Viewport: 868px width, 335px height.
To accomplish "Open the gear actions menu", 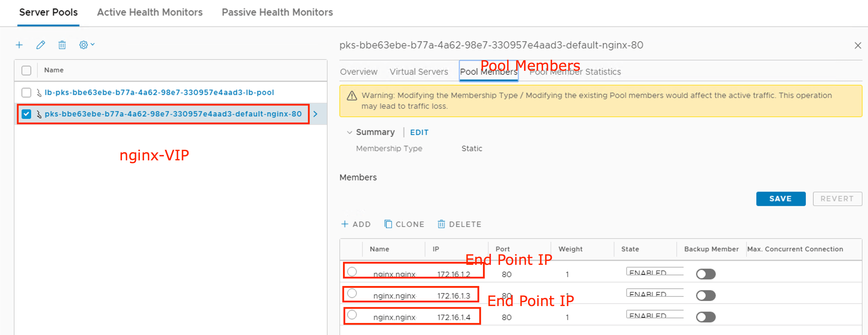I will (86, 45).
